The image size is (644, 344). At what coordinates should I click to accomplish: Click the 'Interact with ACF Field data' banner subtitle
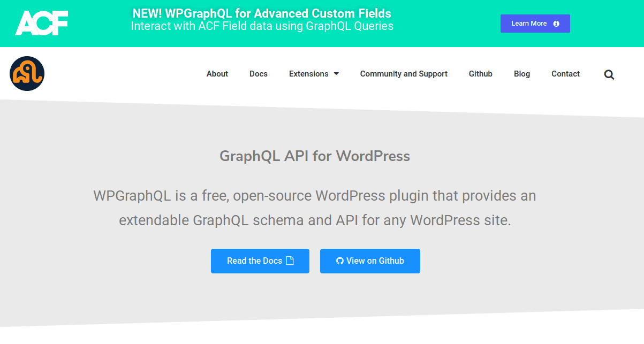click(x=262, y=26)
